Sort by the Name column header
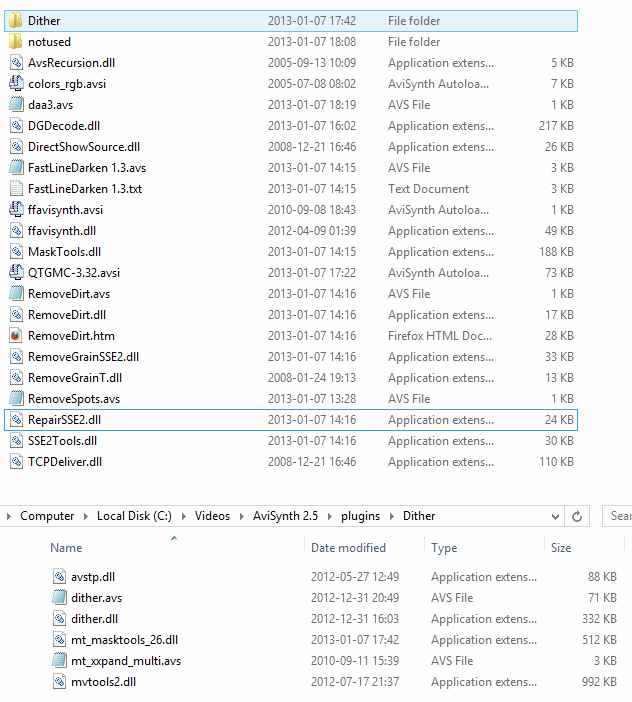This screenshot has height=702, width=632. [x=66, y=548]
